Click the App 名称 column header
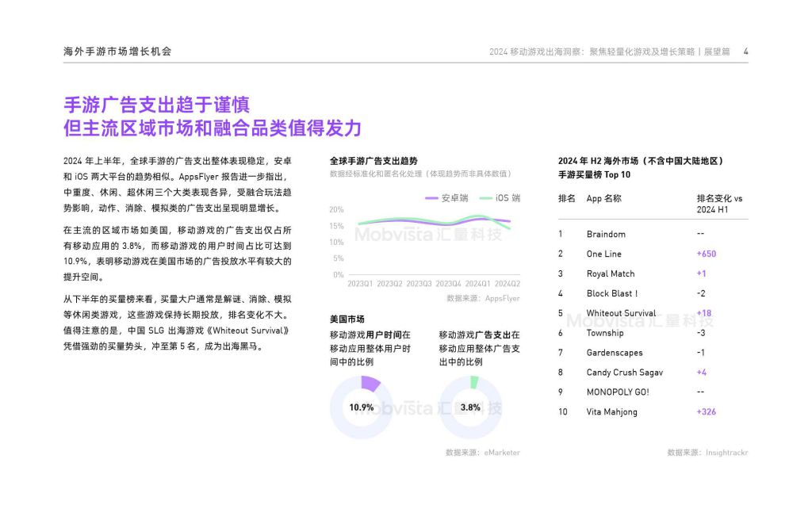The height and width of the screenshot is (520, 812). 603,198
